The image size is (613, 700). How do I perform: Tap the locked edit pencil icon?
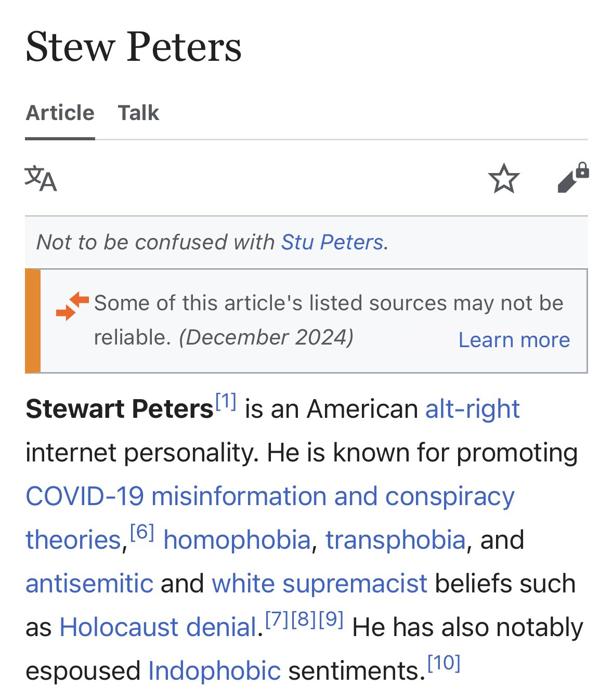pyautogui.click(x=572, y=178)
